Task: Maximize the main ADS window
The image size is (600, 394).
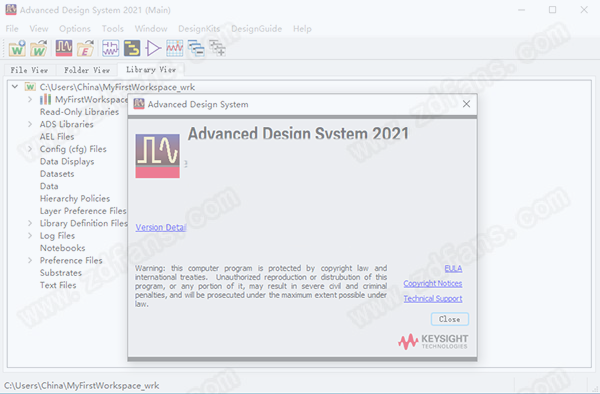Action: [x=553, y=10]
